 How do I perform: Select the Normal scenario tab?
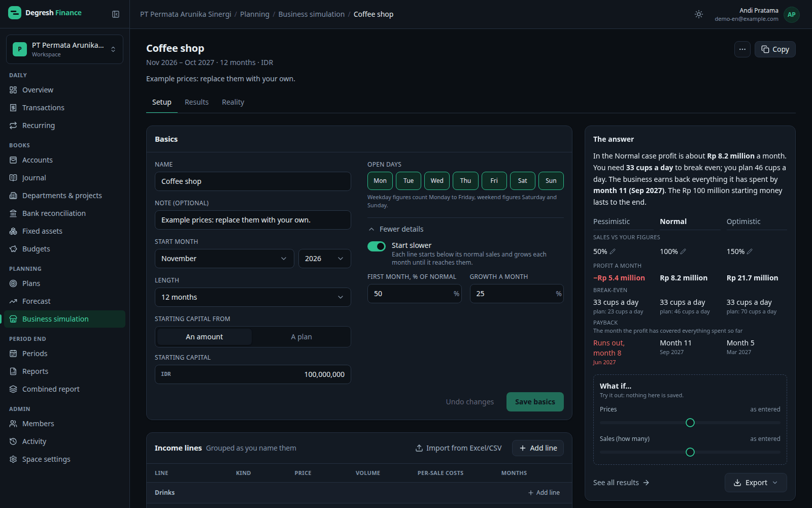coord(690,221)
